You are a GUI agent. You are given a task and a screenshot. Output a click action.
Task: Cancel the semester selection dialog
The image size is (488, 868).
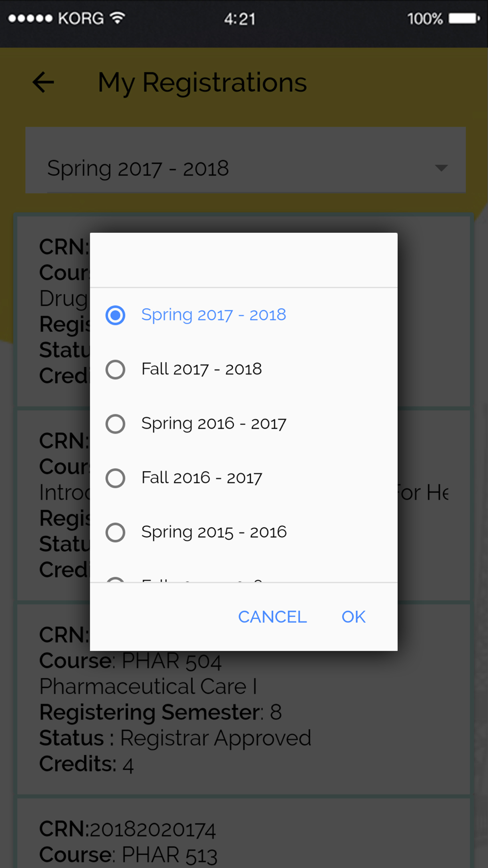point(272,617)
